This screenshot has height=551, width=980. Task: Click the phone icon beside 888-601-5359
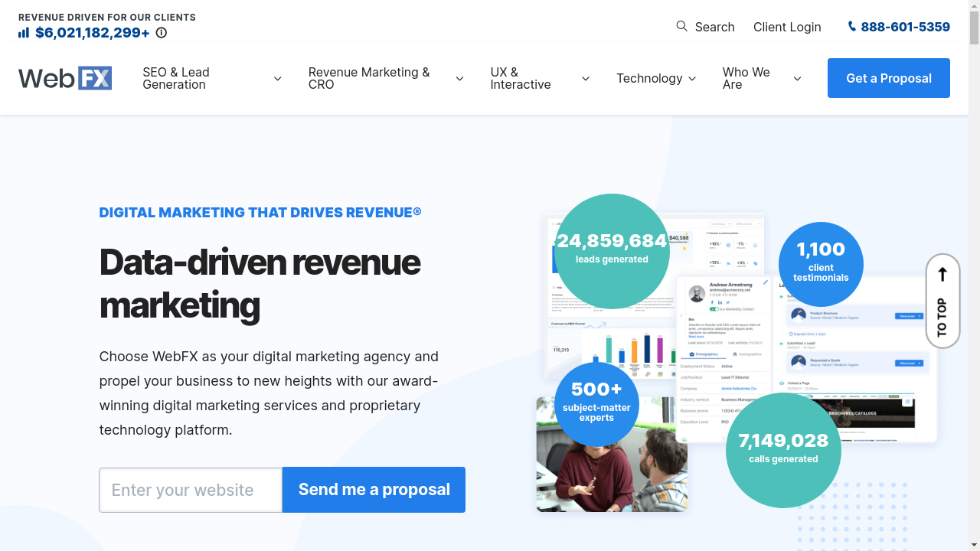point(851,27)
